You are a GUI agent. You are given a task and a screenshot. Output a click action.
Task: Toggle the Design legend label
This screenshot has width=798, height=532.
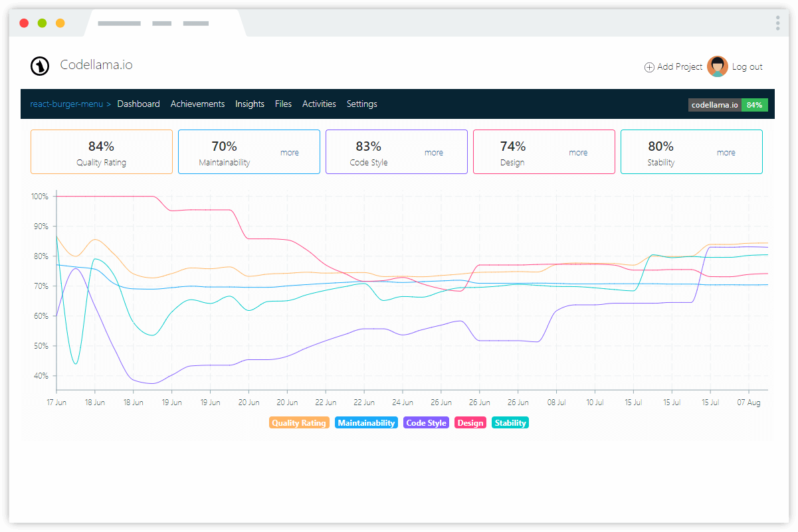click(470, 423)
